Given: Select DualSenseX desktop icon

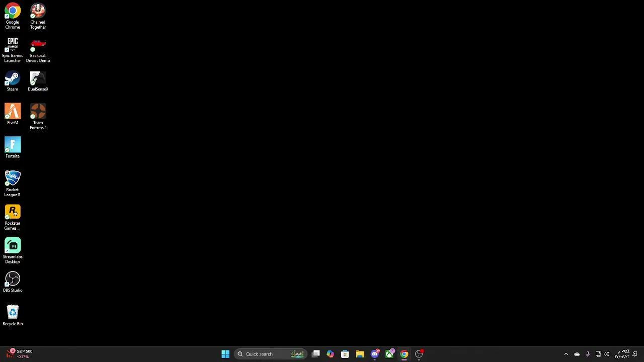Looking at the screenshot, I should point(38,81).
